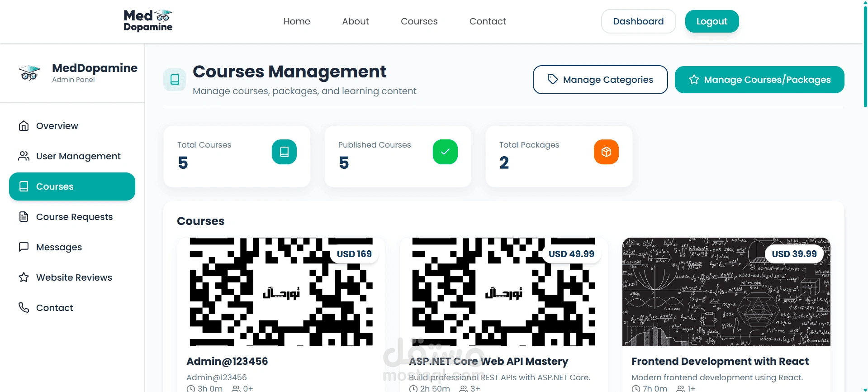Click the students icon next to 0+

[x=236, y=388]
